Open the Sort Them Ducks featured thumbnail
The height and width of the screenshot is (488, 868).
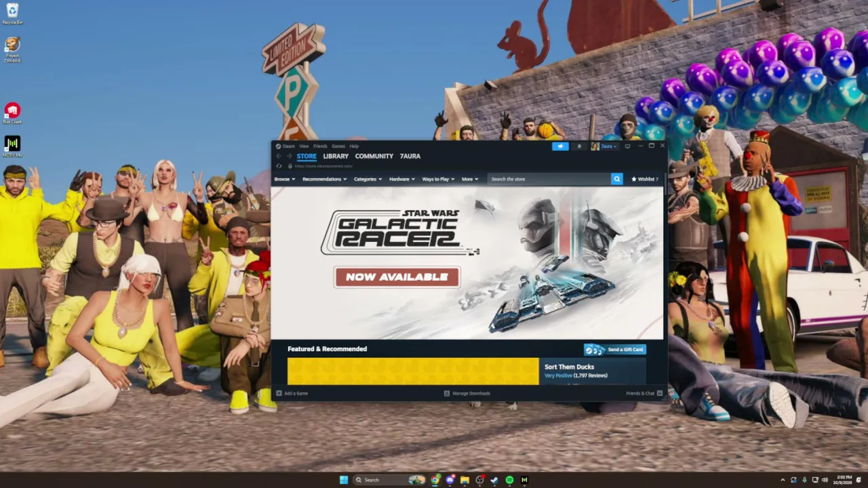click(413, 371)
